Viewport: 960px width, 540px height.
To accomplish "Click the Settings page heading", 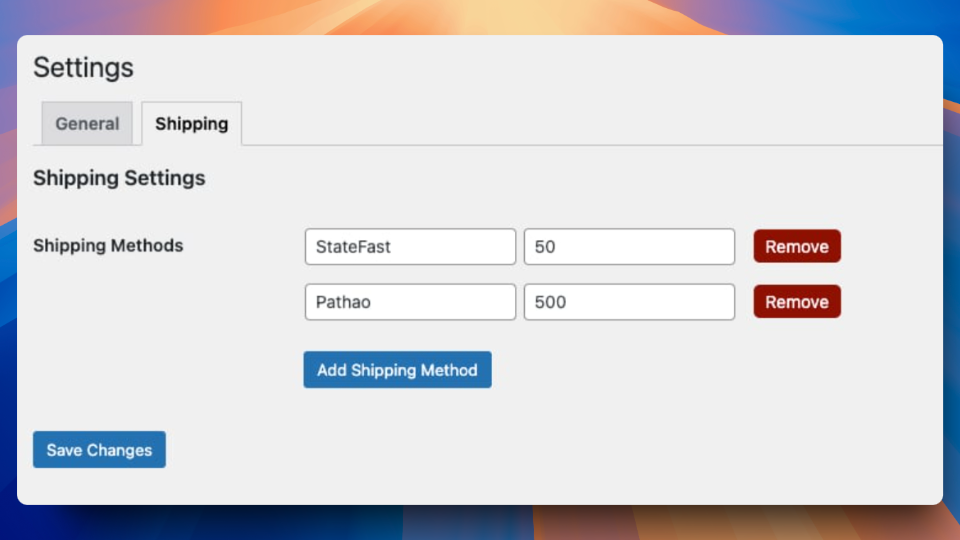I will point(83,68).
